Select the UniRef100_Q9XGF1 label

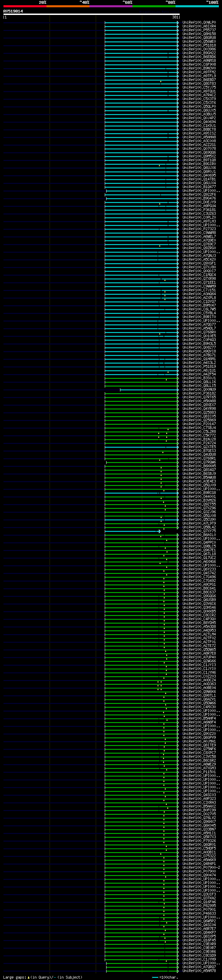pos(199,263)
